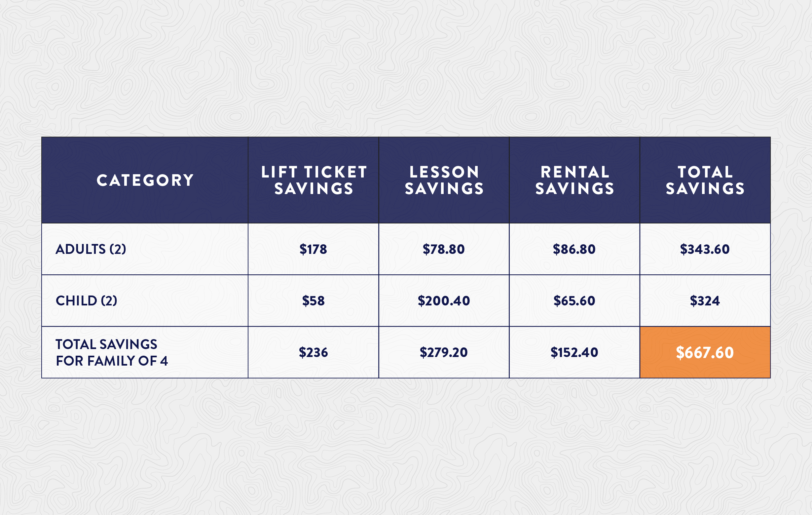Select the $279.20 lesson total cell
The image size is (812, 515).
click(x=444, y=352)
